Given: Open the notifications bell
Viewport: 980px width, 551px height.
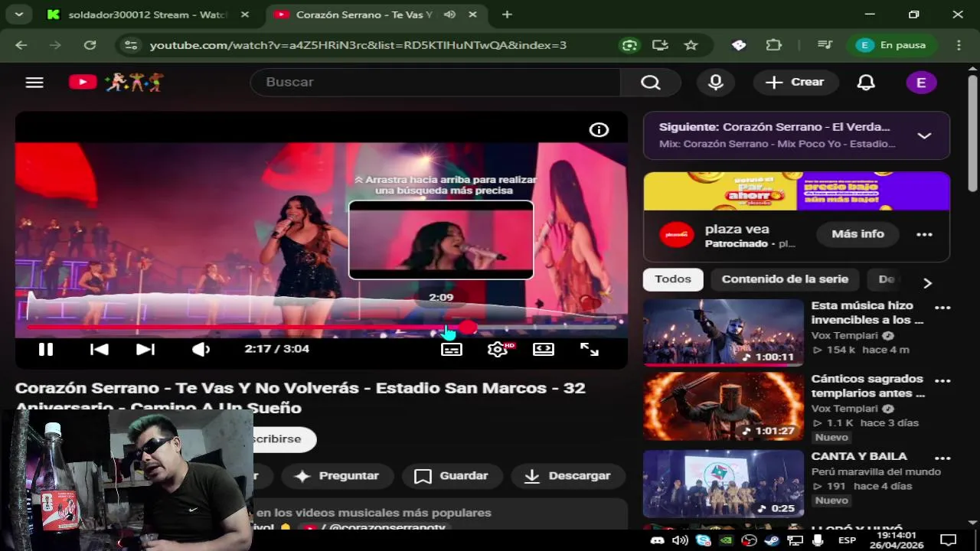Looking at the screenshot, I should (x=866, y=82).
